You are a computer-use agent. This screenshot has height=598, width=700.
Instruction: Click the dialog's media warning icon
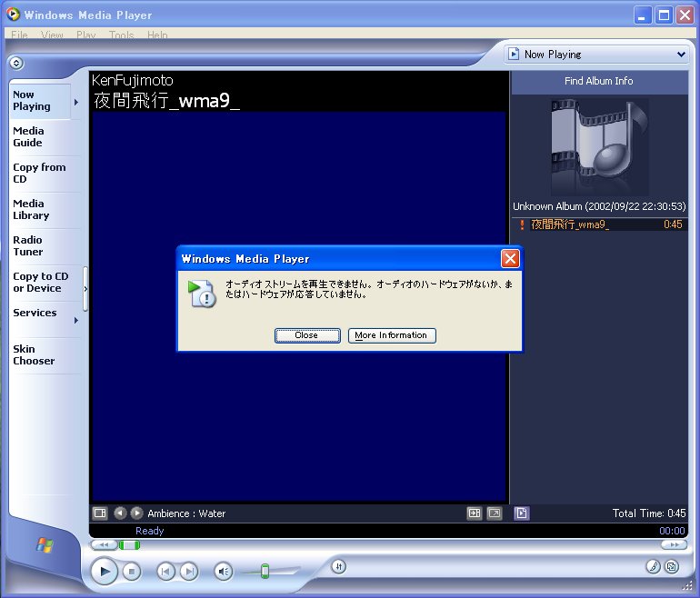[x=202, y=294]
